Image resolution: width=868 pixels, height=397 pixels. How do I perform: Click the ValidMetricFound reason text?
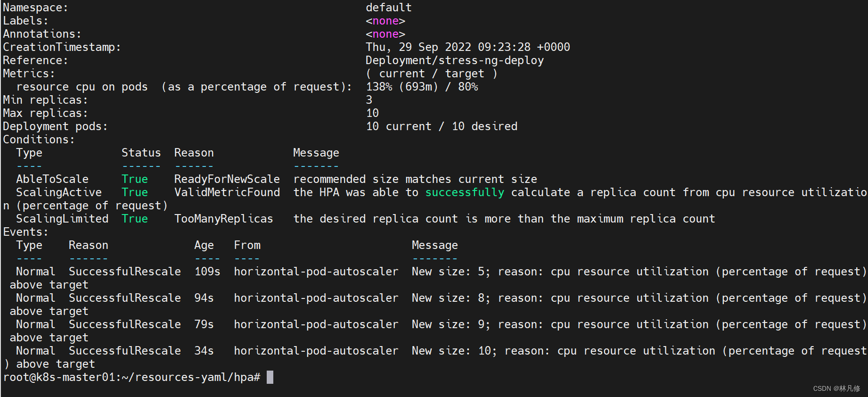click(227, 192)
